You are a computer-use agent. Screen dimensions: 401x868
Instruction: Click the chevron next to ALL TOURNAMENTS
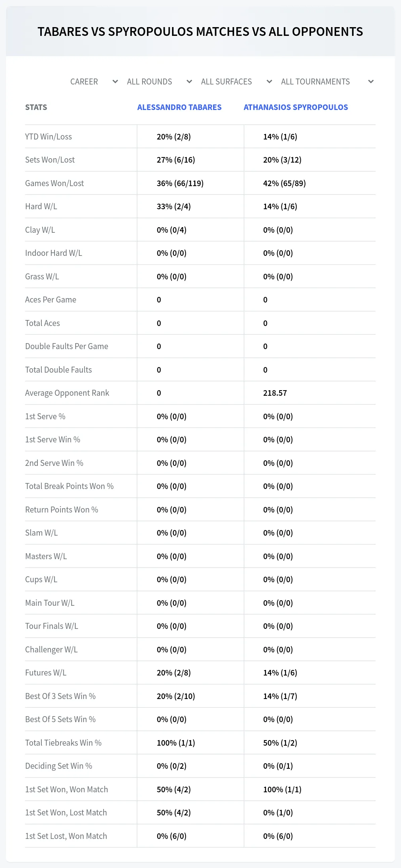[x=371, y=82]
